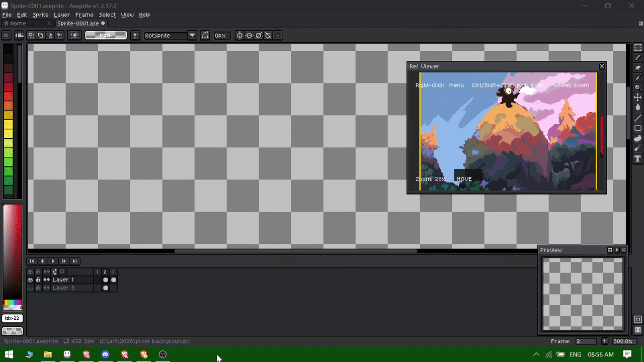Select frame 3 header in timeline
The image size is (644, 362).
click(x=113, y=272)
